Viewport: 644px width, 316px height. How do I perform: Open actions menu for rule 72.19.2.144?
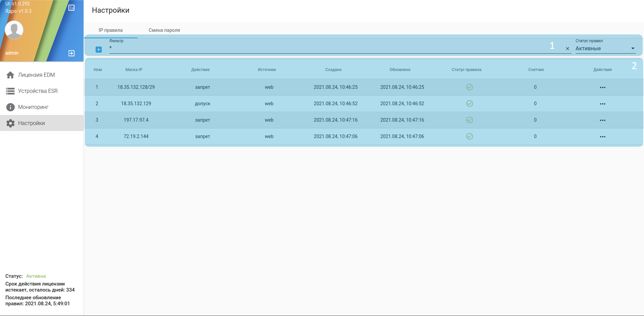tap(603, 137)
